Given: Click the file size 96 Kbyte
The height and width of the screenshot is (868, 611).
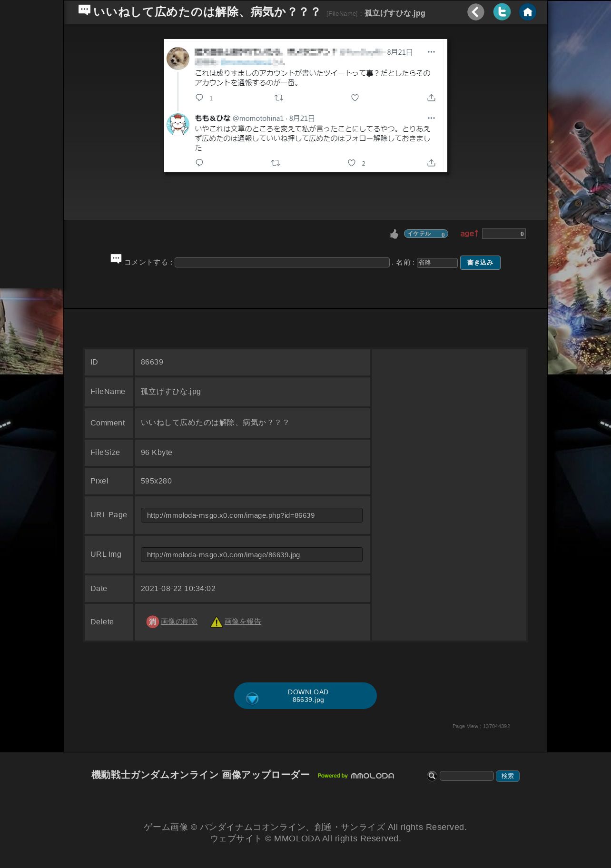Looking at the screenshot, I should point(157,453).
